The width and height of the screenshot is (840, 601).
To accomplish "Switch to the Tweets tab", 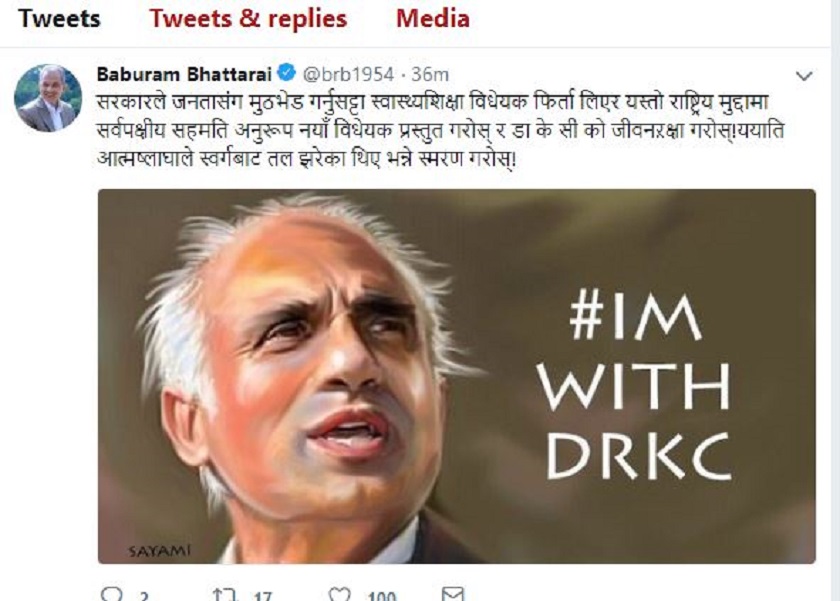I will click(x=59, y=19).
